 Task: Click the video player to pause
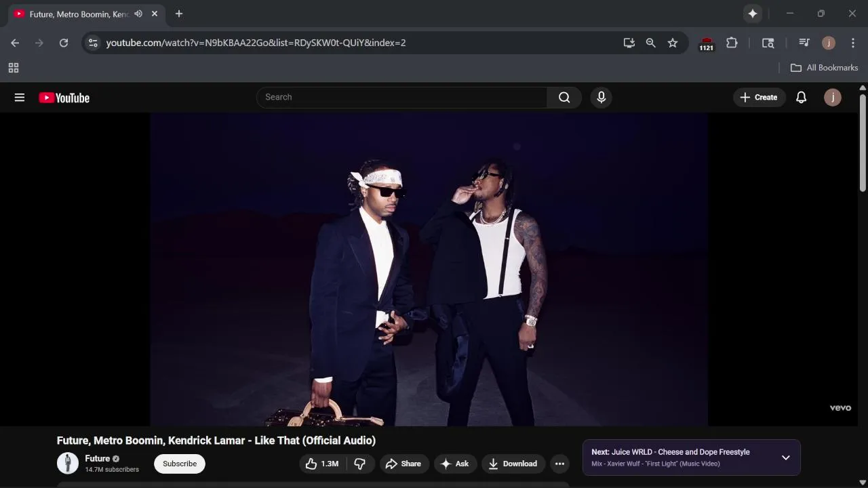coord(429,269)
